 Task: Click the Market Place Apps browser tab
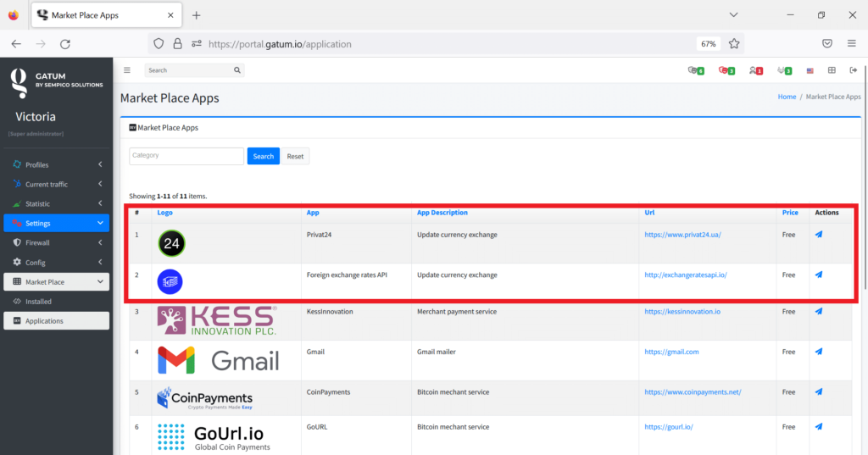tap(105, 15)
